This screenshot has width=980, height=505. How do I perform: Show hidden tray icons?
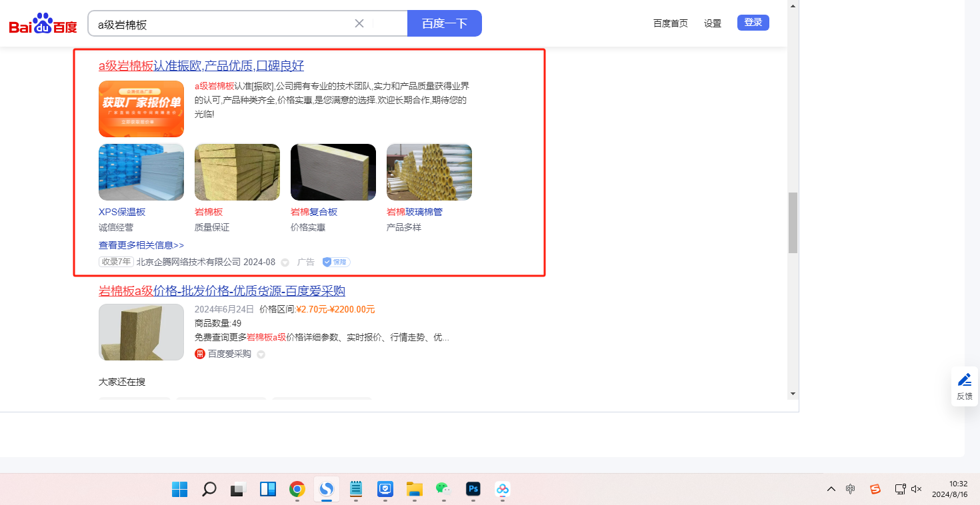(x=831, y=489)
